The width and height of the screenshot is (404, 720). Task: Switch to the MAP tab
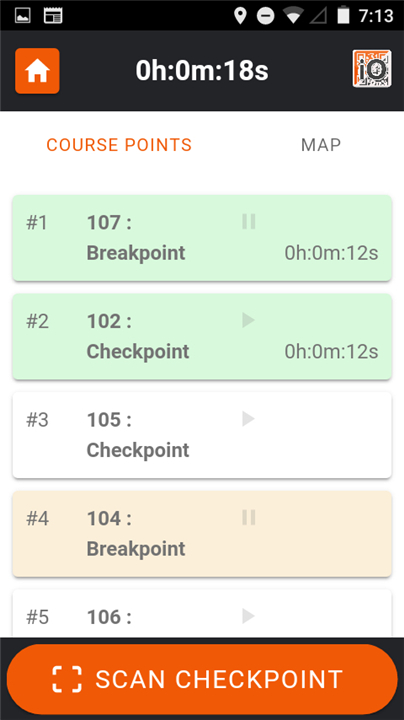tap(321, 145)
